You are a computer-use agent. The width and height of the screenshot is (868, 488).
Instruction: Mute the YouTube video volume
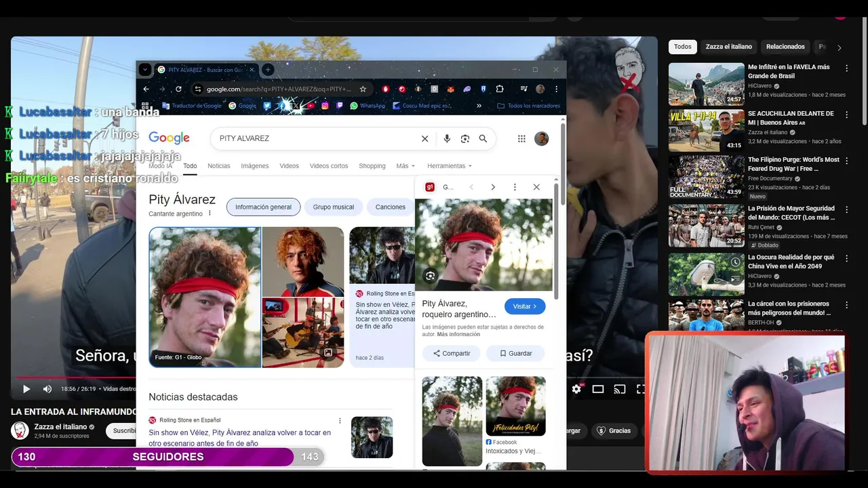coord(47,389)
